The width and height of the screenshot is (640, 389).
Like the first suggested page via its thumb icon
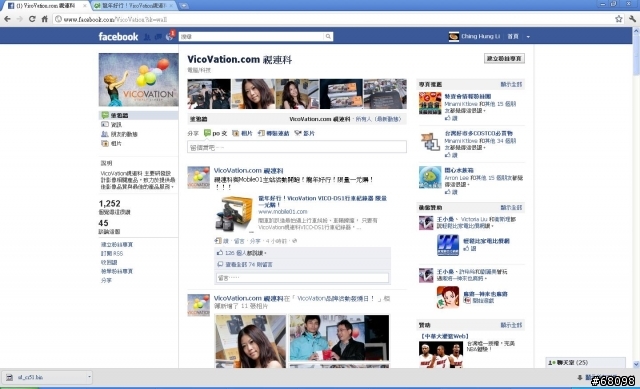448,118
